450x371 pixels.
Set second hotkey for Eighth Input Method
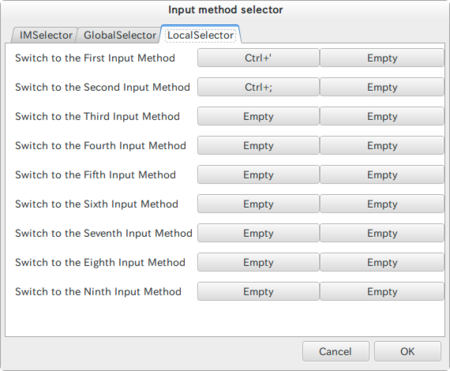click(x=382, y=262)
